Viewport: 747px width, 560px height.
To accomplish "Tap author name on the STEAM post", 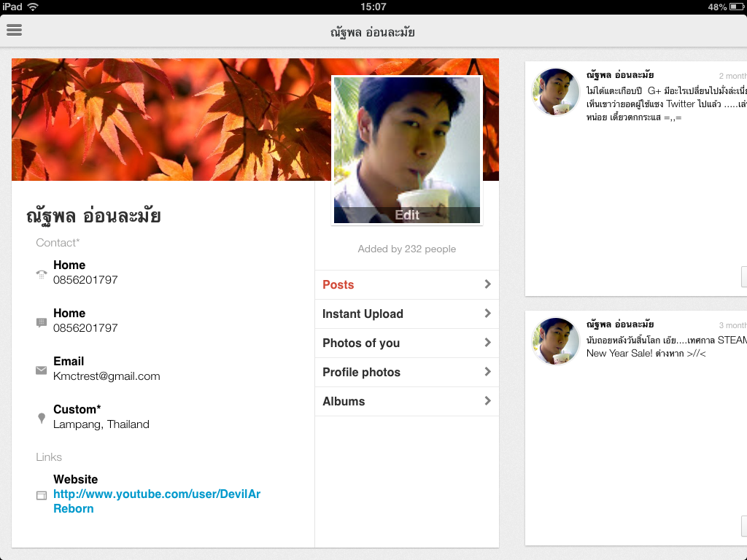I will click(620, 324).
